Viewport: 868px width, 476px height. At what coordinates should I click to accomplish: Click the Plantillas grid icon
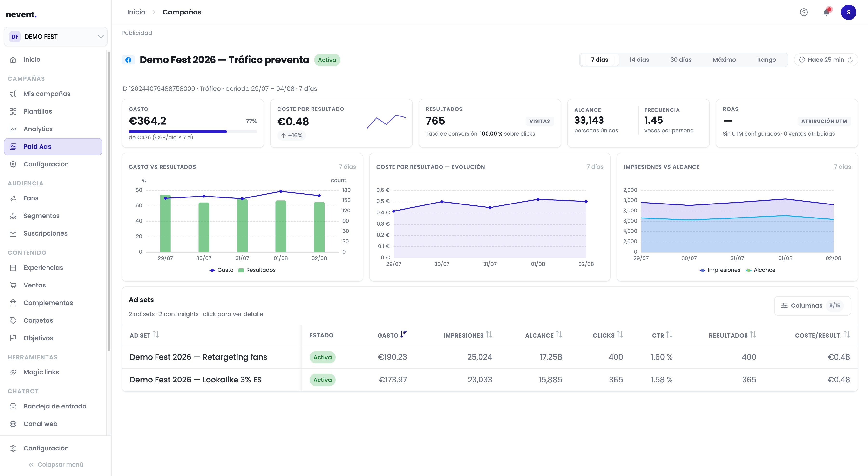pos(13,111)
